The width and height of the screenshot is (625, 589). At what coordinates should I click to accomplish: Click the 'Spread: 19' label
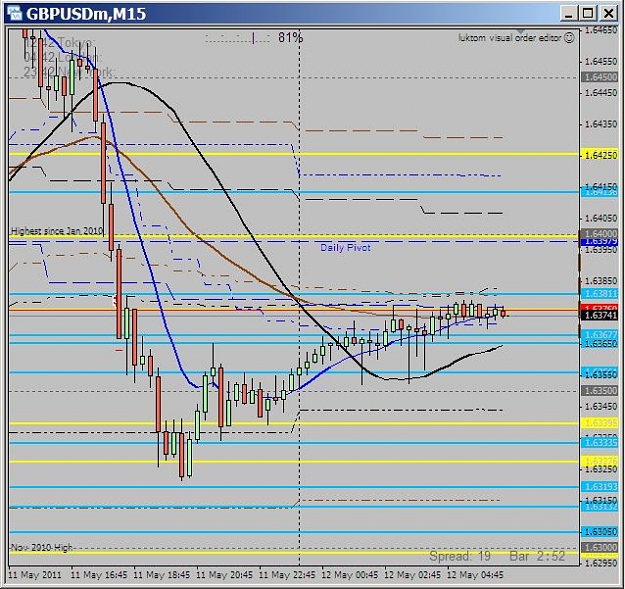[x=460, y=556]
